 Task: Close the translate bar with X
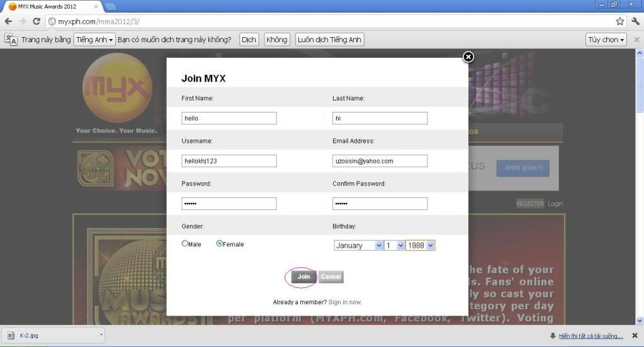click(x=636, y=40)
